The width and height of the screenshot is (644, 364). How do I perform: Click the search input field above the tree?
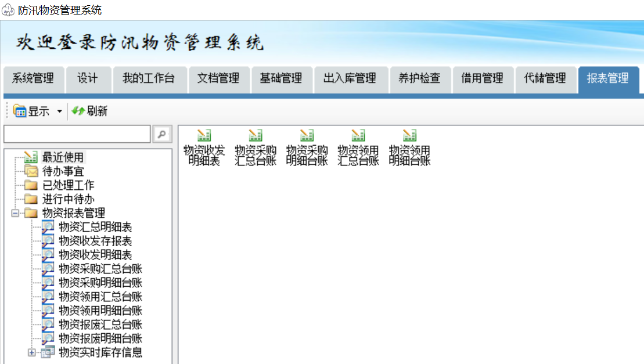pyautogui.click(x=75, y=134)
